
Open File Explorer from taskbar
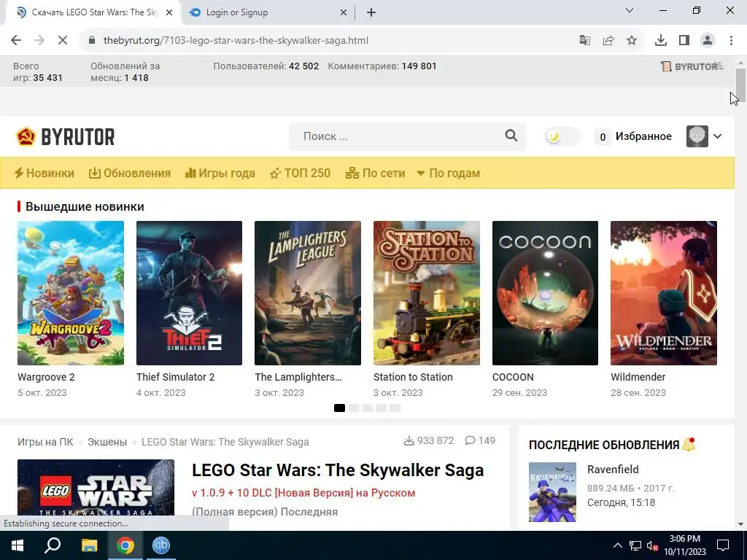[89, 545]
